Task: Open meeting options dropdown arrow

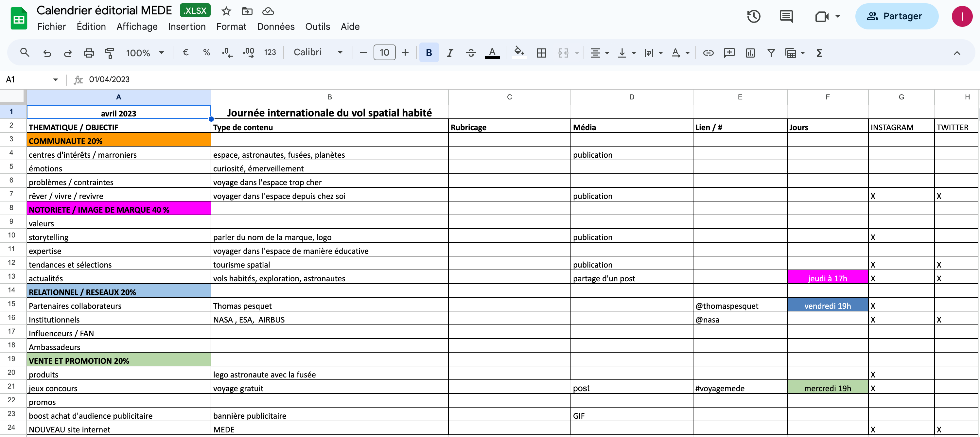Action: (x=837, y=16)
